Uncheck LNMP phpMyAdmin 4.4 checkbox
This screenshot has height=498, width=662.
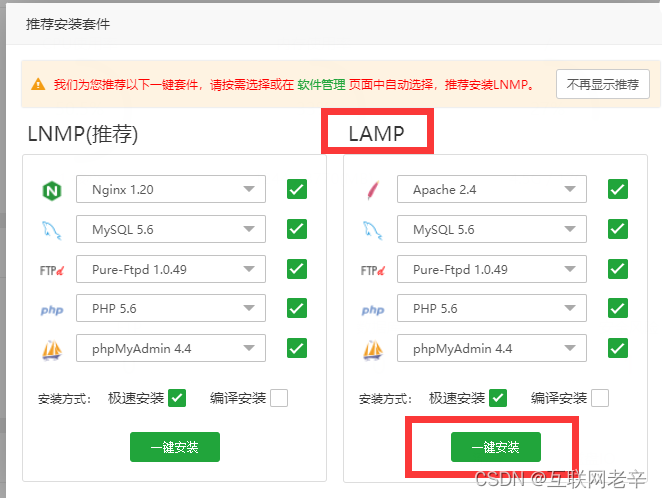297,348
